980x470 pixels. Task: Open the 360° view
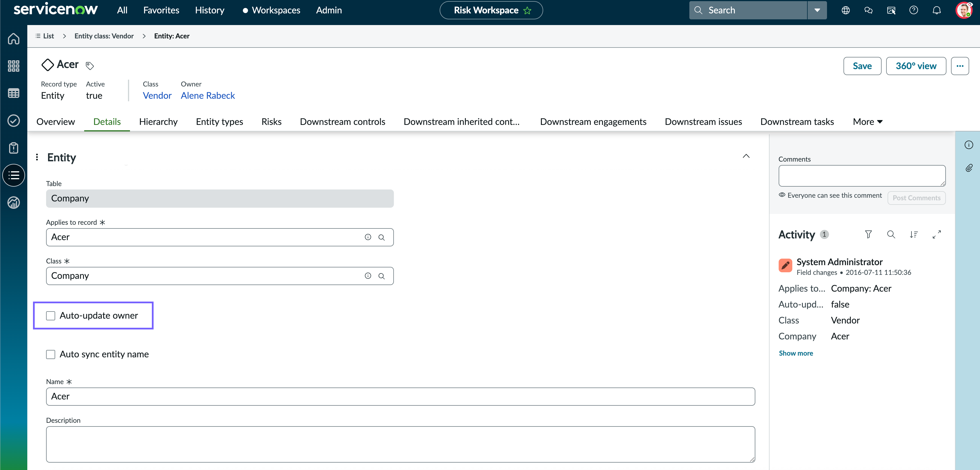click(x=916, y=66)
